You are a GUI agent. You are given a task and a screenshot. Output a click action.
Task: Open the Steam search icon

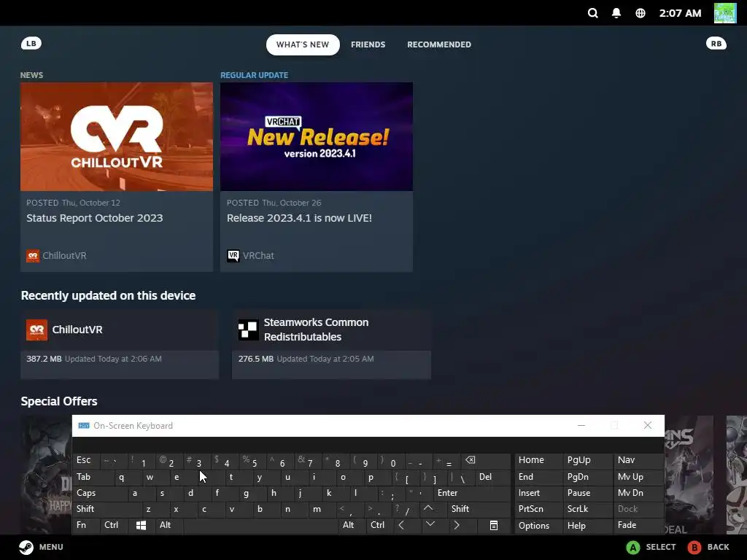click(592, 13)
